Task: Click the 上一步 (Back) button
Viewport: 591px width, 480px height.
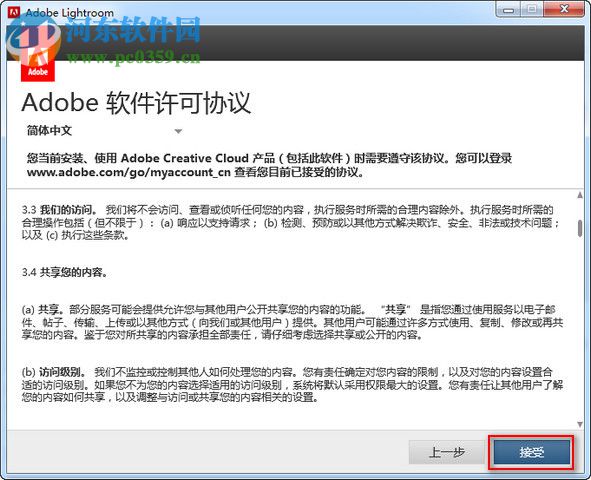Action: 447,452
